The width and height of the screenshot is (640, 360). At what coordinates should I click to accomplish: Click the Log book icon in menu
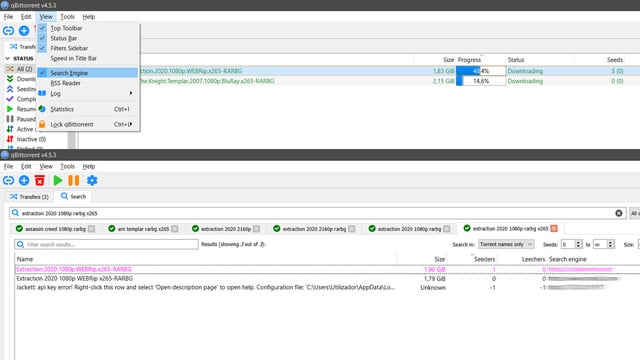42,93
